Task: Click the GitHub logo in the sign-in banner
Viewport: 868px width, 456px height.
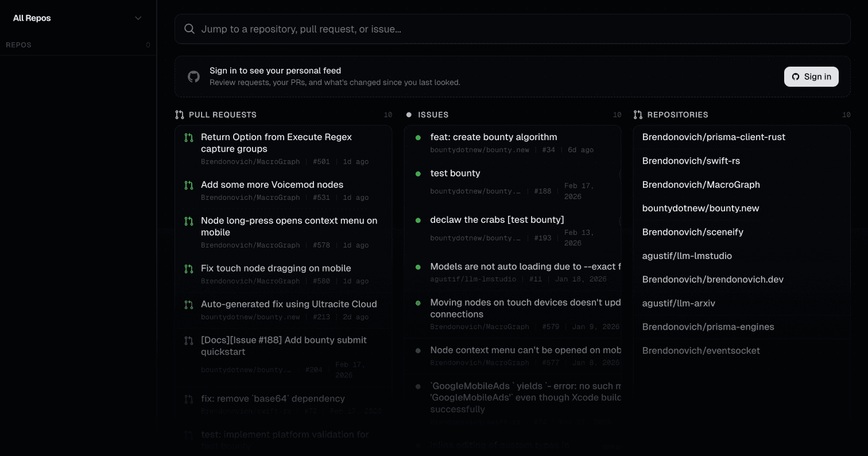Action: (x=193, y=76)
